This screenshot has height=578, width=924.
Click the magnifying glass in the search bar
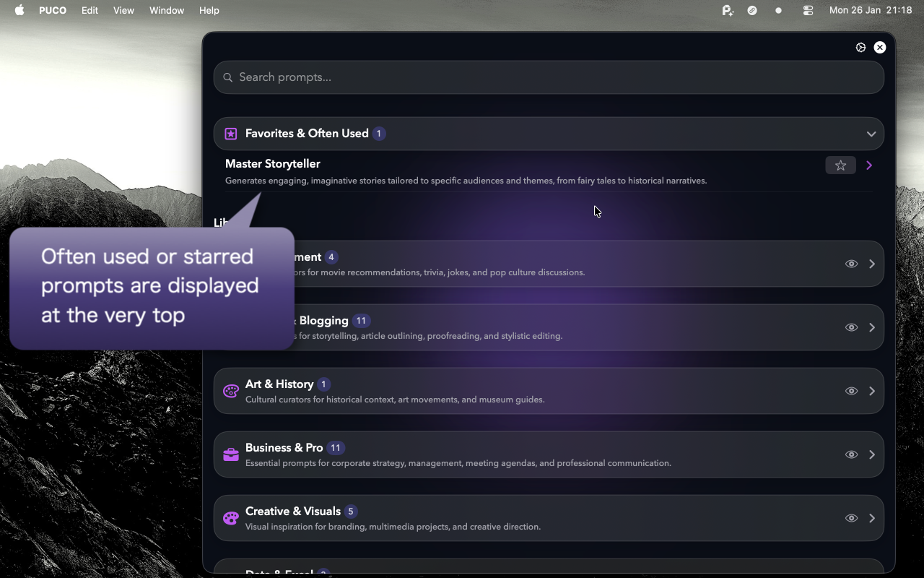[227, 77]
